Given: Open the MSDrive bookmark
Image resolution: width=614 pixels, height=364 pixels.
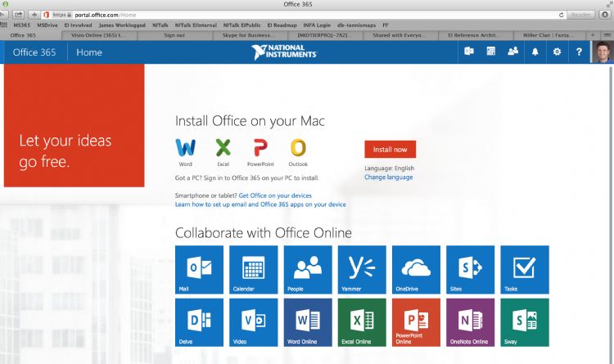Looking at the screenshot, I should pos(47,25).
